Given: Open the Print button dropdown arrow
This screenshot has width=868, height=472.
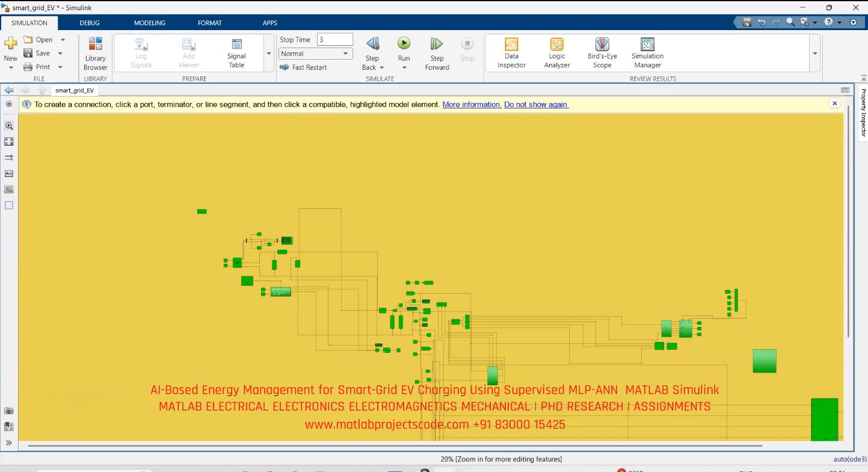Looking at the screenshot, I should [x=60, y=67].
